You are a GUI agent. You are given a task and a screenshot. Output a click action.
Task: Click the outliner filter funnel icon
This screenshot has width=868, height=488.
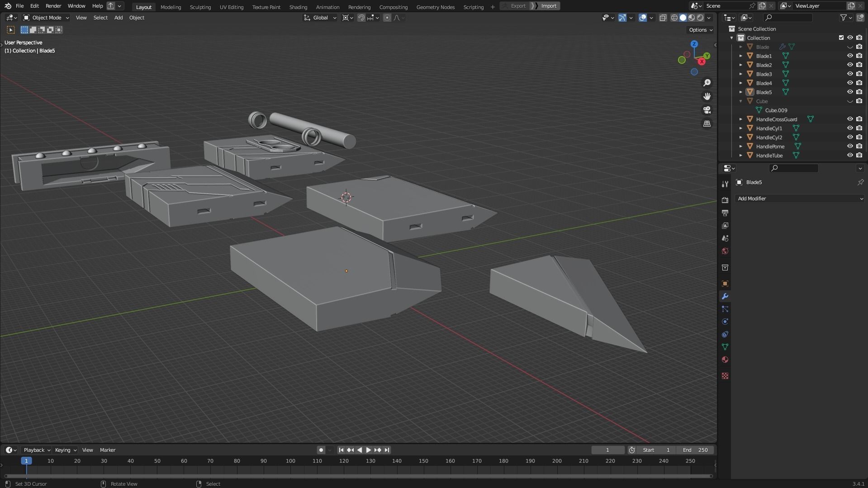pos(843,18)
